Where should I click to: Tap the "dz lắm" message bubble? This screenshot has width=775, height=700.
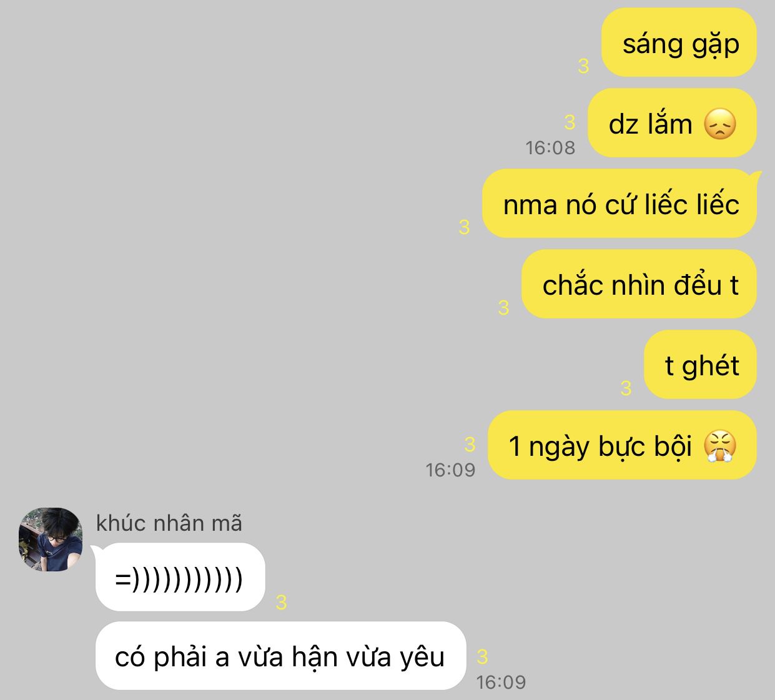[x=673, y=123]
